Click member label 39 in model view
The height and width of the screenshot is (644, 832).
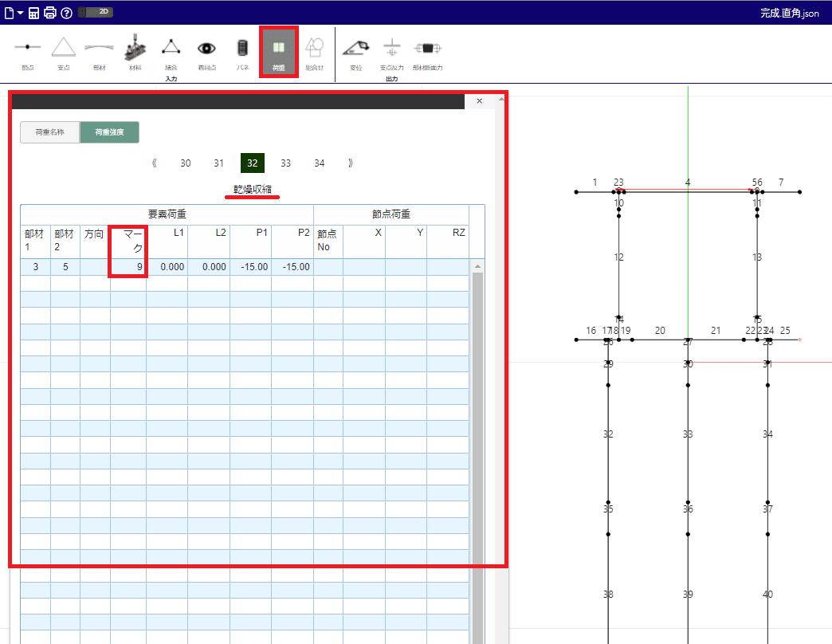tap(688, 595)
